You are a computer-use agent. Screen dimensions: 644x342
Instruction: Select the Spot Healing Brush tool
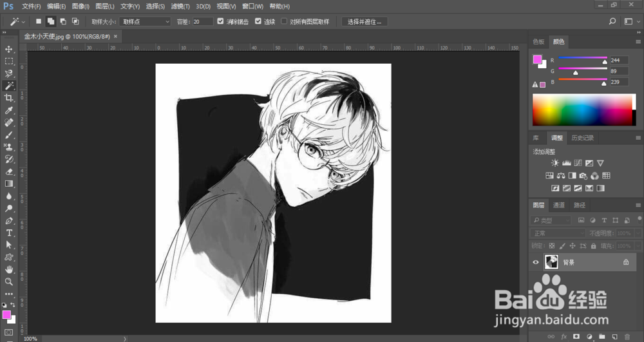(x=8, y=122)
